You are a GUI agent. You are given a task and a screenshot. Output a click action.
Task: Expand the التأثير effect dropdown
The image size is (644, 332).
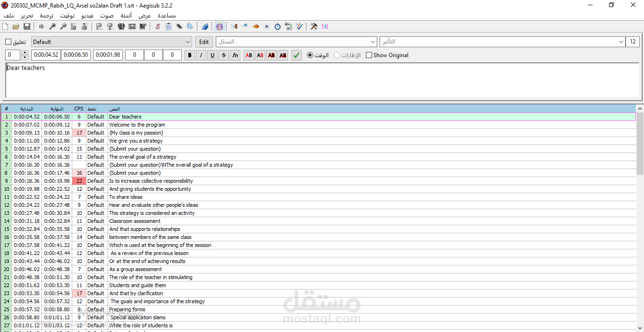[620, 42]
